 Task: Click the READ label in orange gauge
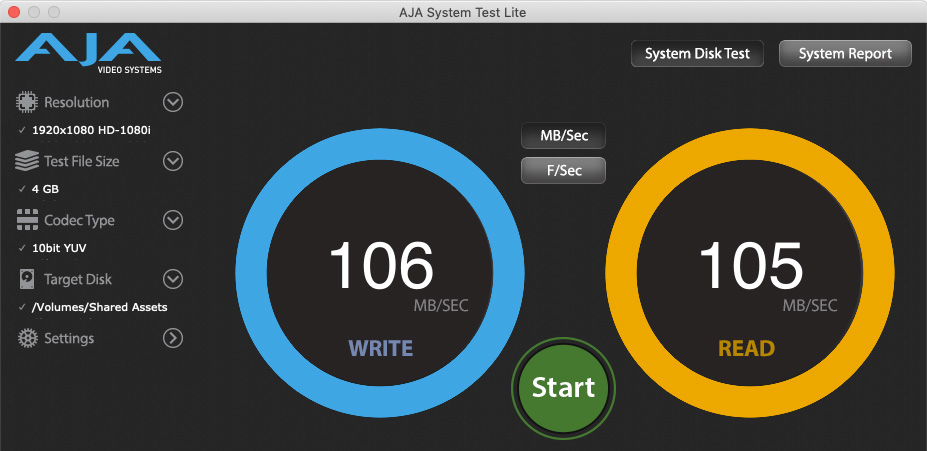click(x=746, y=348)
